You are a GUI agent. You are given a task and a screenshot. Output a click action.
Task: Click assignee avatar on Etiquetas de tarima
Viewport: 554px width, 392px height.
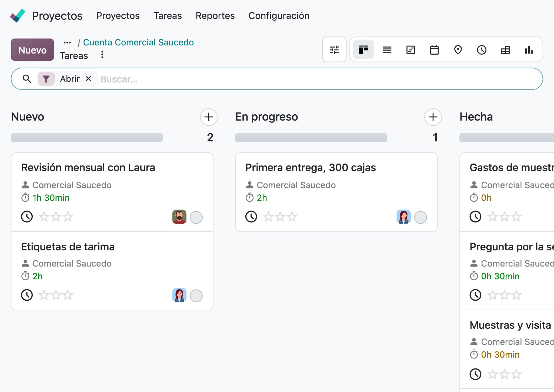point(179,295)
